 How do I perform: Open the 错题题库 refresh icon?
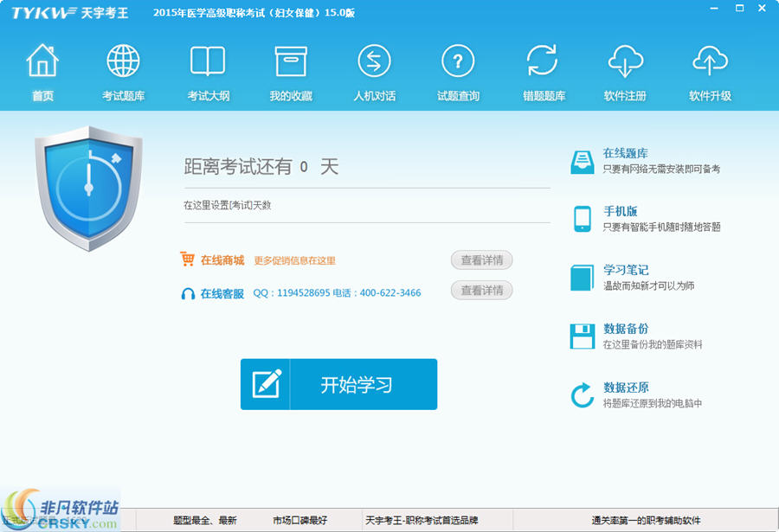pyautogui.click(x=542, y=61)
